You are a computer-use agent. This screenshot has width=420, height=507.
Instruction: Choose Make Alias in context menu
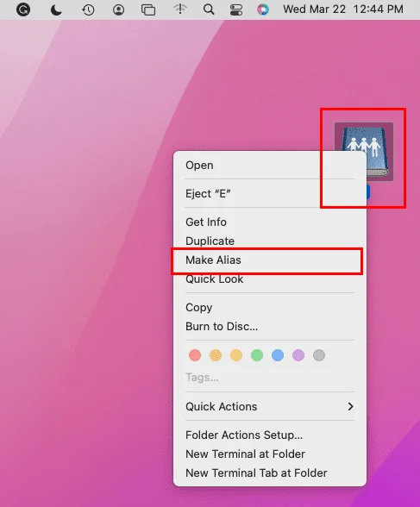click(270, 260)
